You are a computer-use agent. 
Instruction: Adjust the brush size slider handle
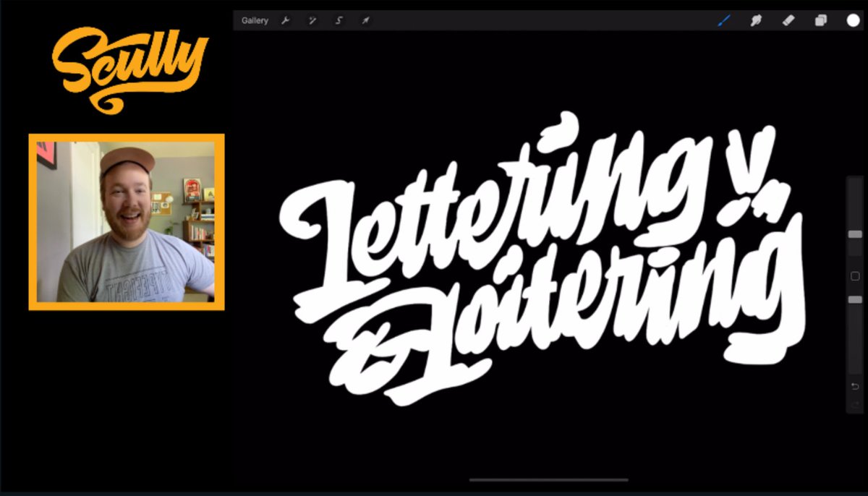coord(855,234)
